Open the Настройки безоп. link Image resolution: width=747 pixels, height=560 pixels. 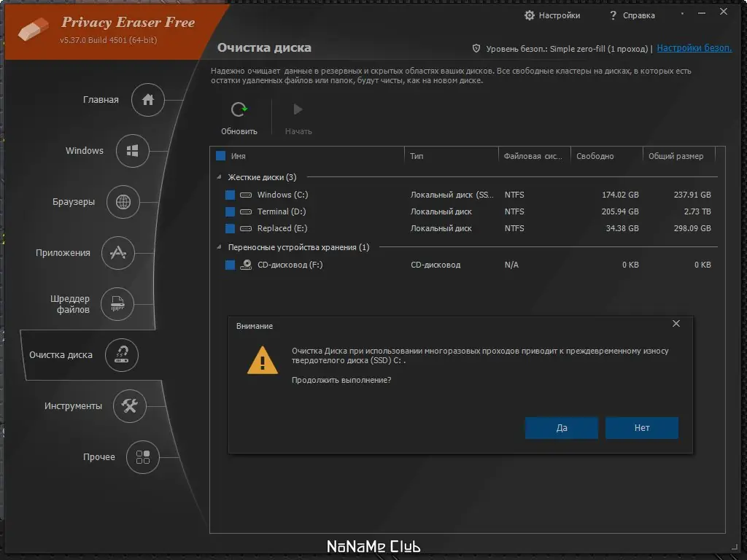click(x=694, y=48)
